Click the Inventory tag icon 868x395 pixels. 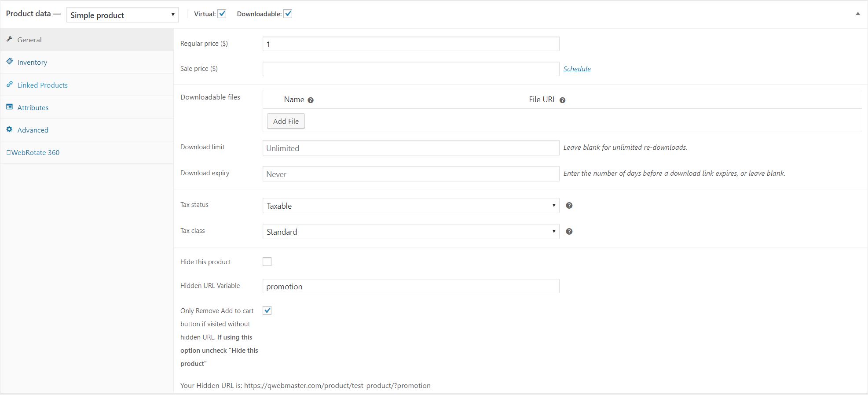click(x=9, y=62)
